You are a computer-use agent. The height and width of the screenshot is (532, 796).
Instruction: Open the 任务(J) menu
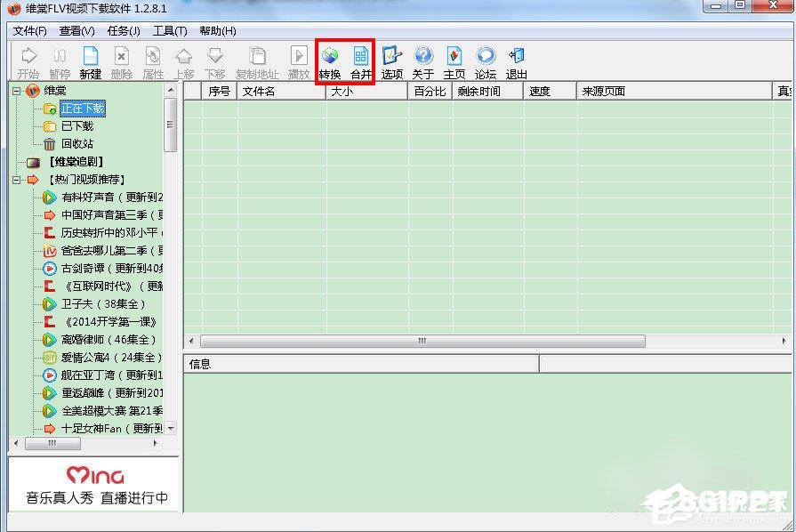[x=124, y=31]
